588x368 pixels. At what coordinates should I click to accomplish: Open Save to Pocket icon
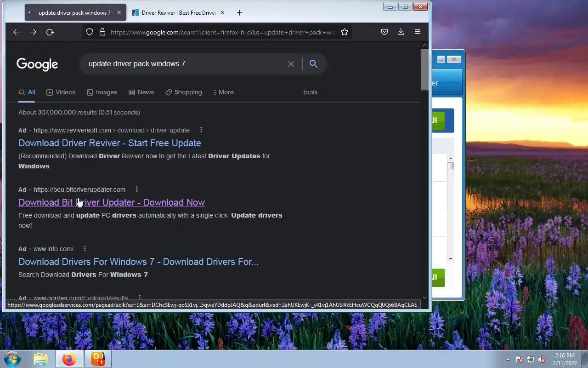(x=384, y=32)
